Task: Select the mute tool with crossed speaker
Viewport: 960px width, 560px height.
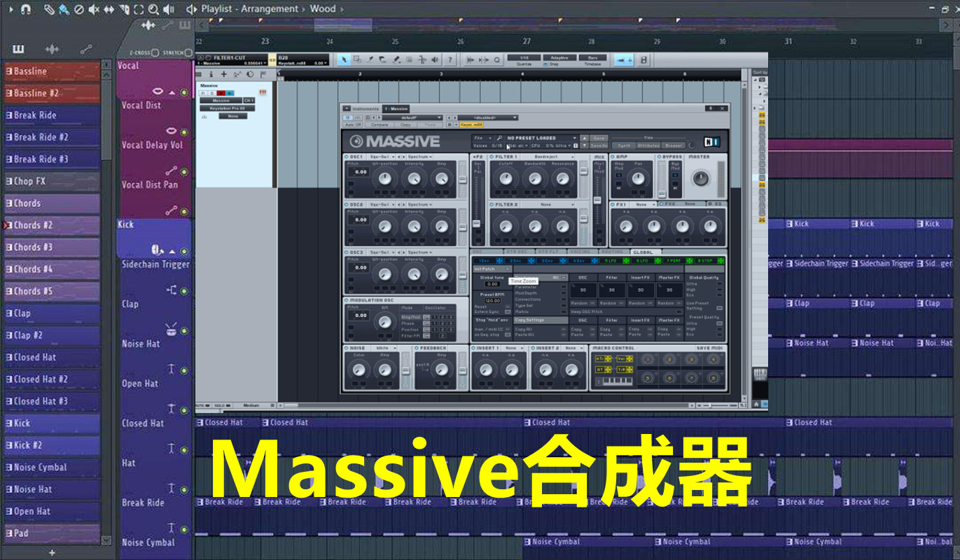Action: pyautogui.click(x=94, y=10)
